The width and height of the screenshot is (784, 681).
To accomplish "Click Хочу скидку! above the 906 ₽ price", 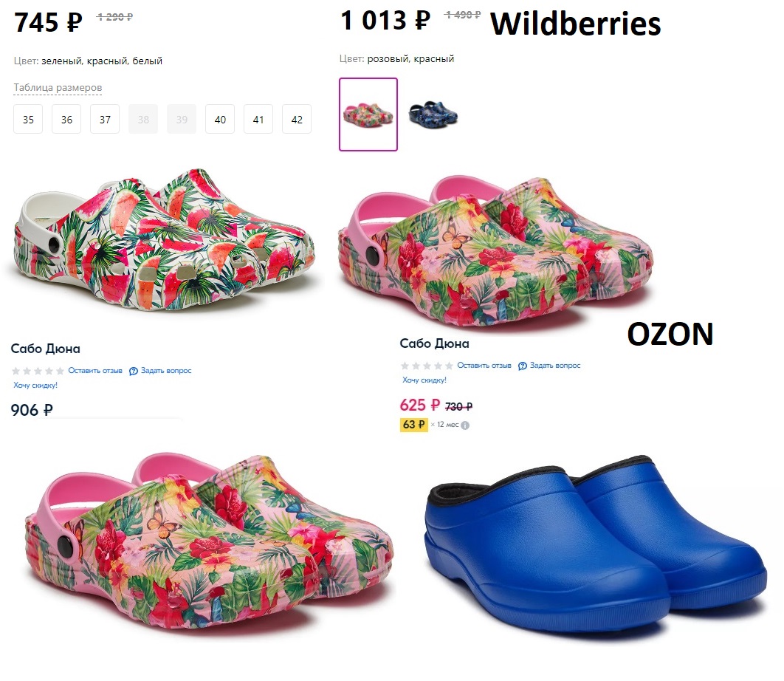I will tap(35, 386).
